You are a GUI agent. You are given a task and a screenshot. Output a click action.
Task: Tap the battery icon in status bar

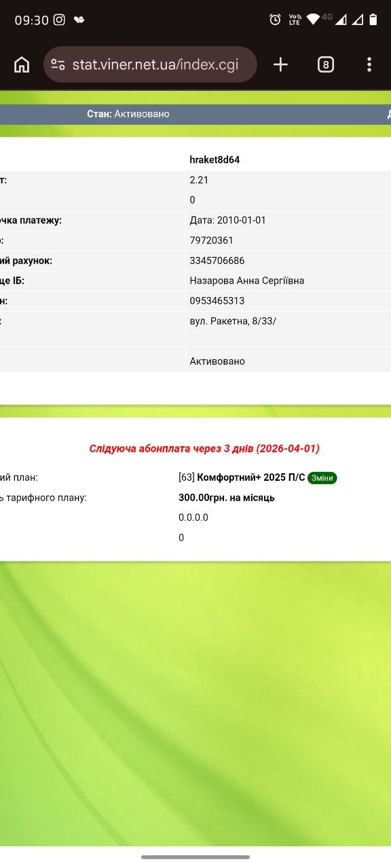373,20
